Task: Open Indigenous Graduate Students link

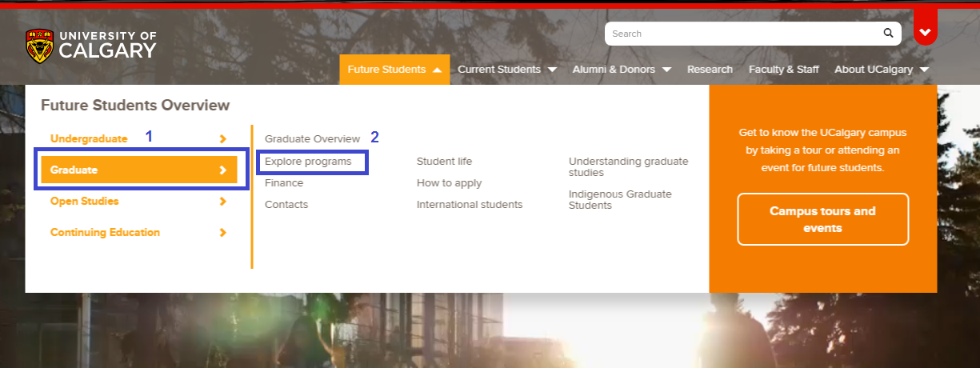Action: [x=619, y=199]
